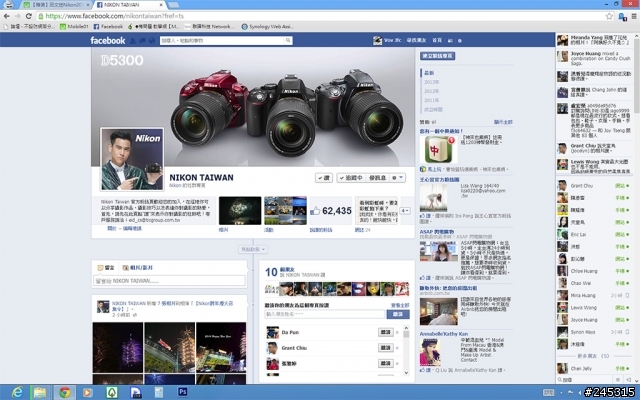Click the mahjong game ad image
This screenshot has height=400, width=640.
point(438,149)
